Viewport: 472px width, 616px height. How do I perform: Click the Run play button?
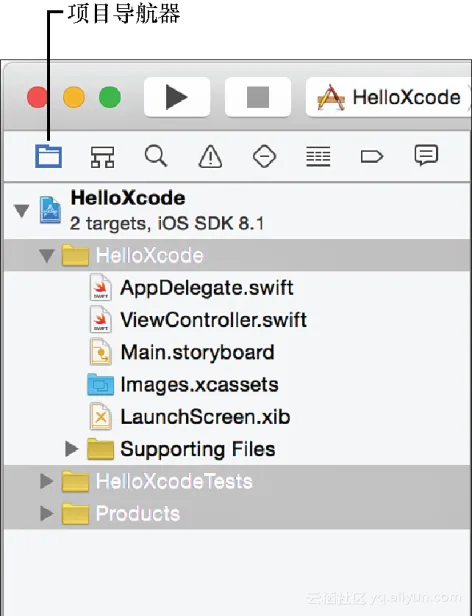click(x=177, y=97)
